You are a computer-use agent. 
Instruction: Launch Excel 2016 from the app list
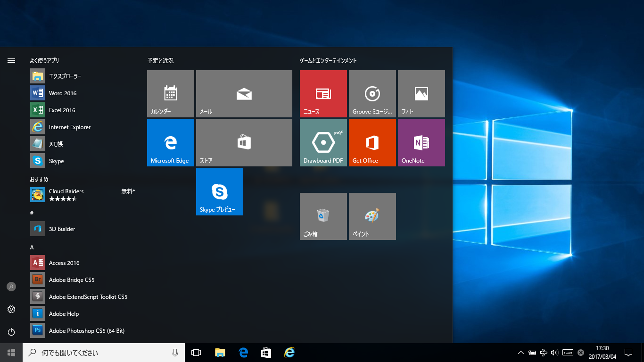[83, 110]
